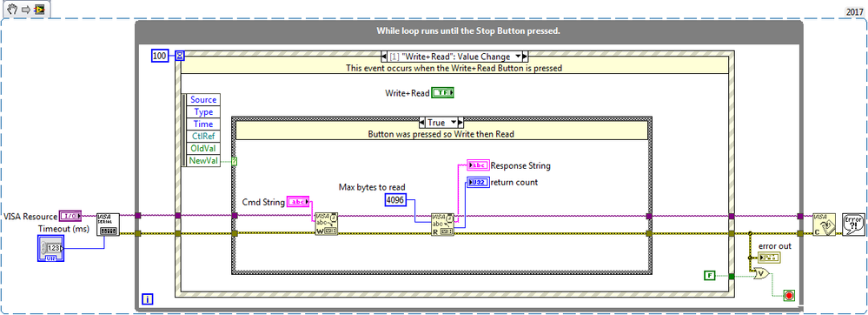Select the VISA Read function node

coord(442,224)
